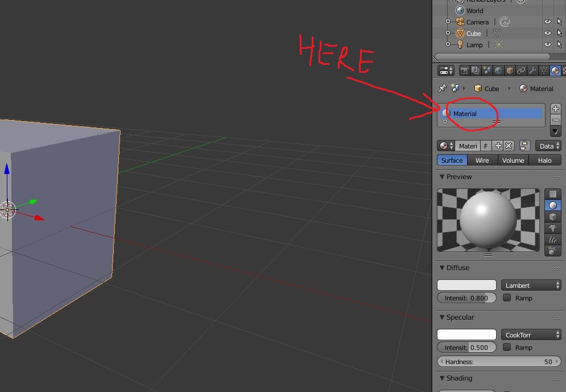Switch preview to cube

point(553,217)
